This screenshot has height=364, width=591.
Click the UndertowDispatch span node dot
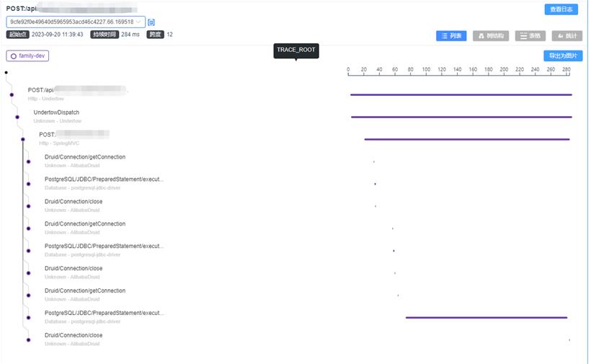click(17, 117)
